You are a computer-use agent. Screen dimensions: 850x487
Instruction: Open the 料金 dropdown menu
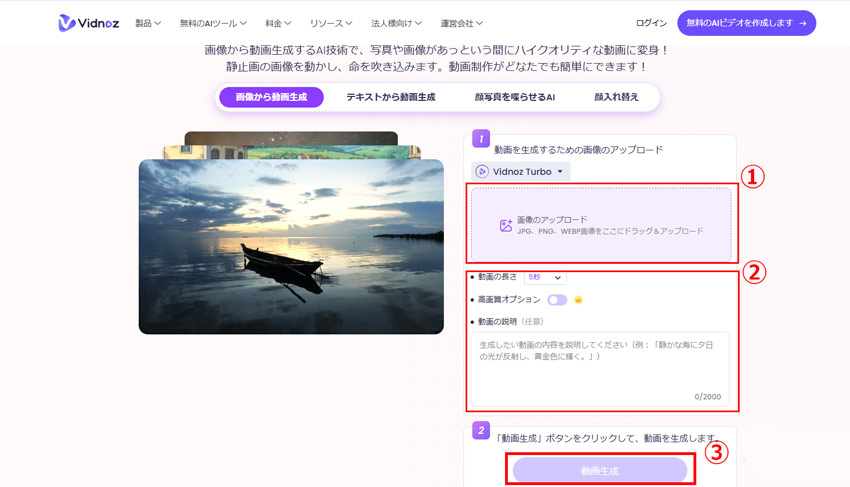tap(278, 23)
